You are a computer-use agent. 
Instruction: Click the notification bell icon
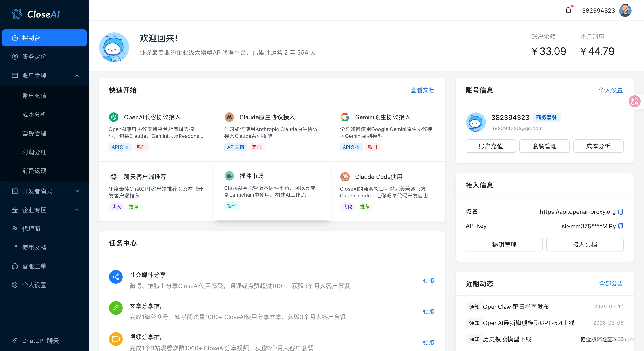click(x=568, y=10)
